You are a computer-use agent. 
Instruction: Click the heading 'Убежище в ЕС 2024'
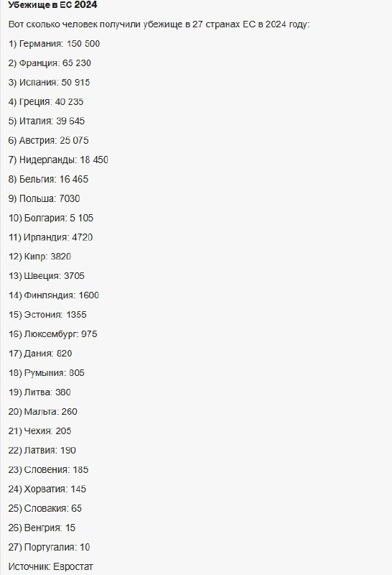(x=52, y=5)
